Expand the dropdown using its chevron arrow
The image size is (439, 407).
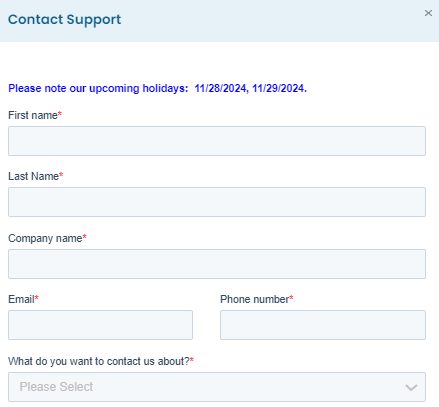[x=411, y=387]
